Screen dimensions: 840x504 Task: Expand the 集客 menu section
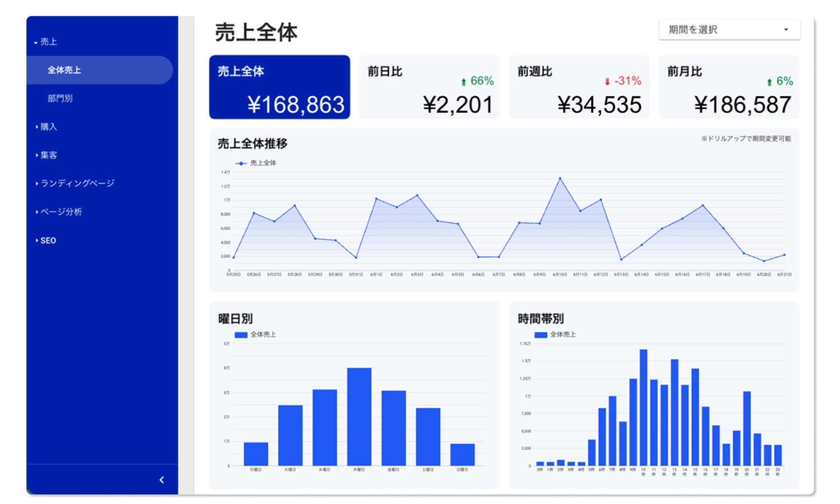pyautogui.click(x=46, y=155)
